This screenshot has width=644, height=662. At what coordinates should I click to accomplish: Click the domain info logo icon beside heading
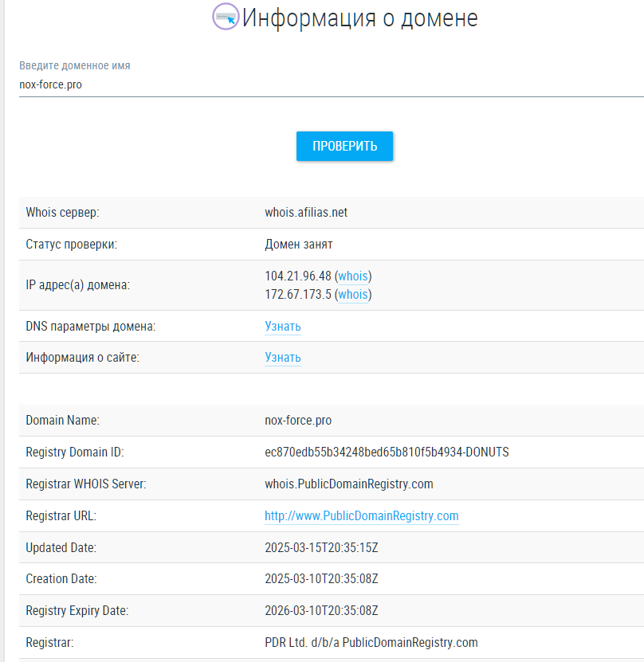coord(226,17)
